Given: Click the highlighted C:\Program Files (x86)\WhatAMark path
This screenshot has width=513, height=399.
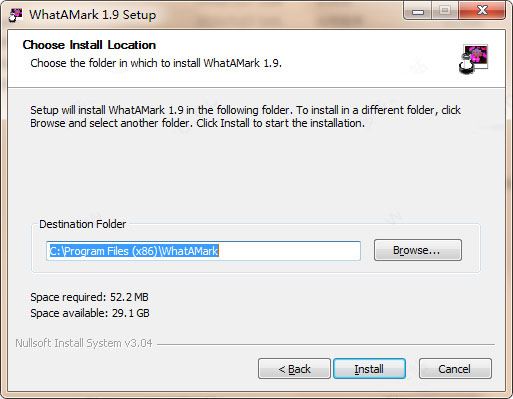Looking at the screenshot, I should click(x=134, y=251).
